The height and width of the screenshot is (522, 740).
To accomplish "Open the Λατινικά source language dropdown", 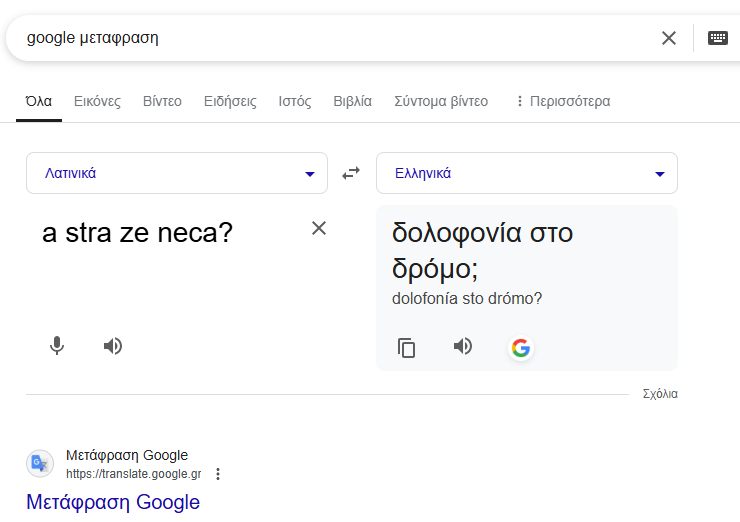I will [177, 173].
